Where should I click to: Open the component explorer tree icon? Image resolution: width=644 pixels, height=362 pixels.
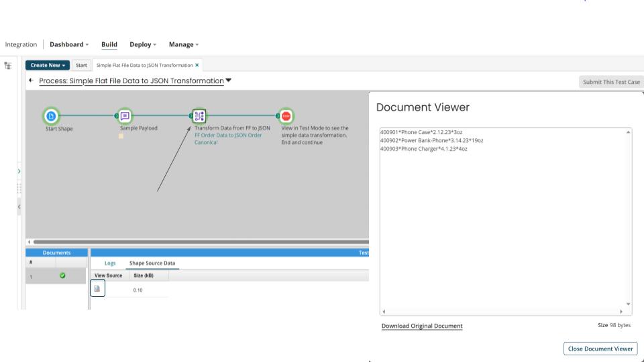[x=8, y=66]
